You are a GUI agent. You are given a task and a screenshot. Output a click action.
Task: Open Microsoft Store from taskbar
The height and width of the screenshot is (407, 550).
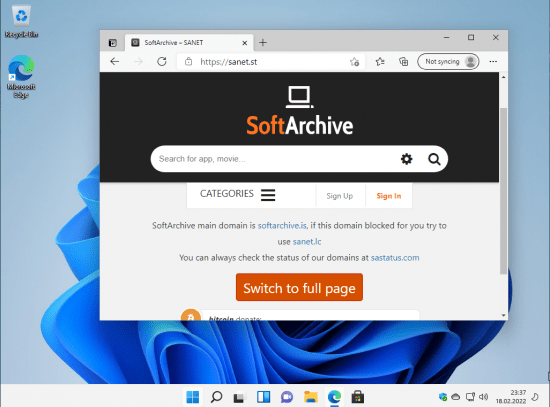(358, 397)
